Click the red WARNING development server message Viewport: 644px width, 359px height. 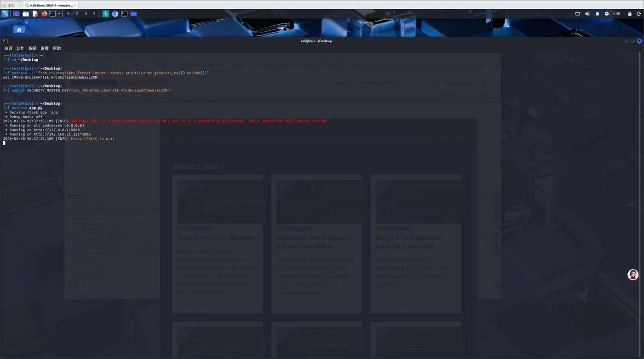[200, 121]
